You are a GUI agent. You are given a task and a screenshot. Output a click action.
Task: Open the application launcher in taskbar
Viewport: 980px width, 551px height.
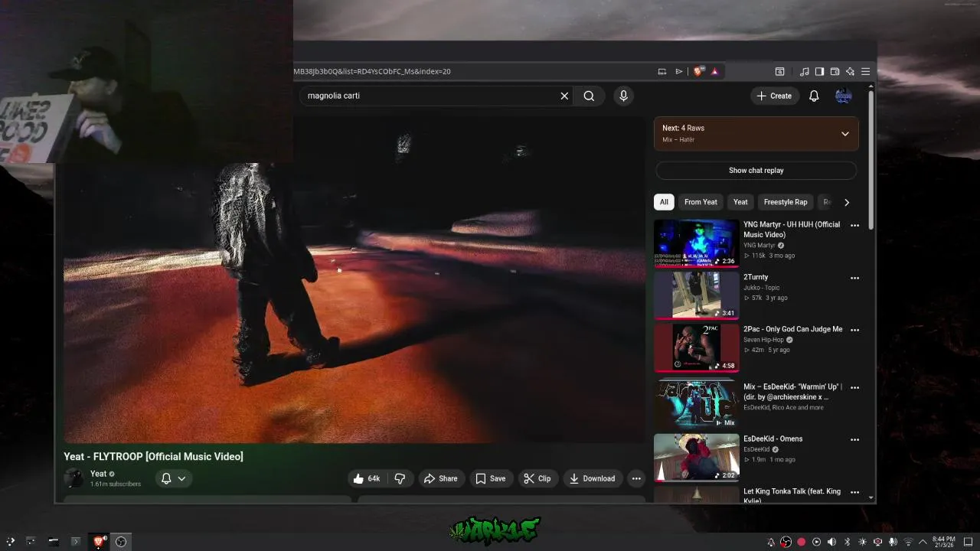click(x=10, y=541)
